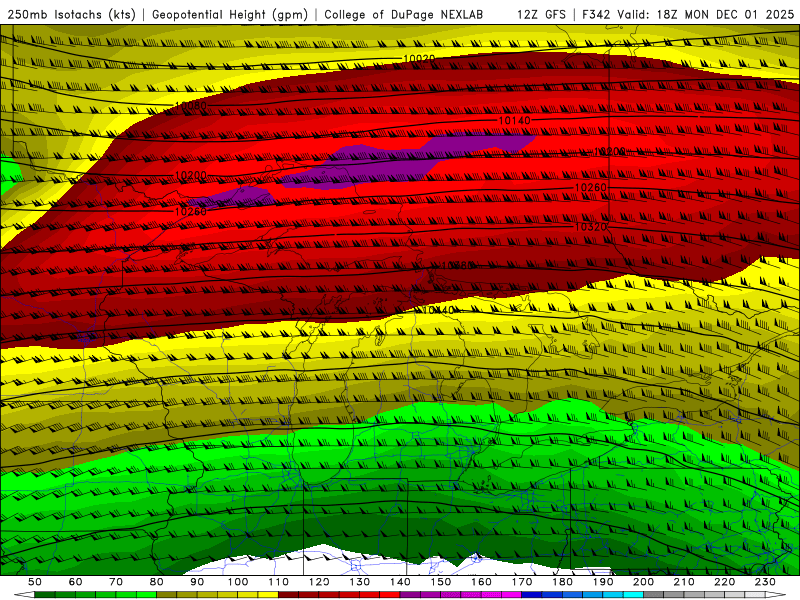Image resolution: width=800 pixels, height=600 pixels.
Task: Click the eastern 10200 contour label
Action: (610, 152)
